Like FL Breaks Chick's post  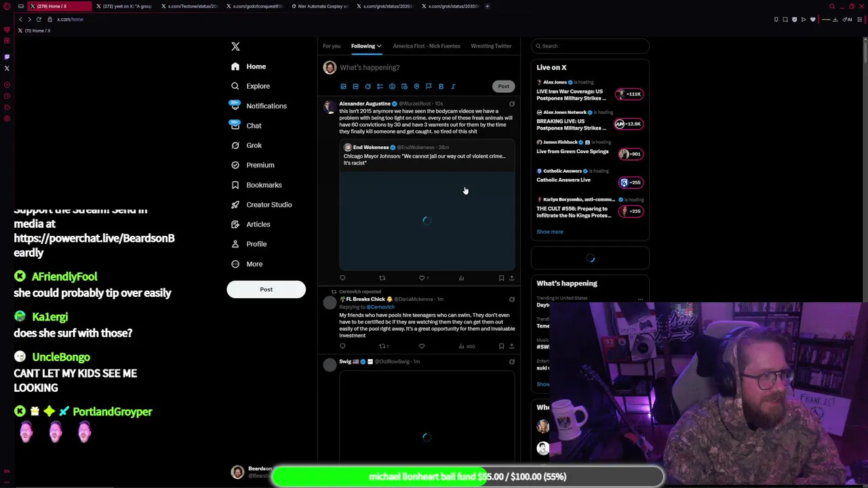[x=422, y=346]
